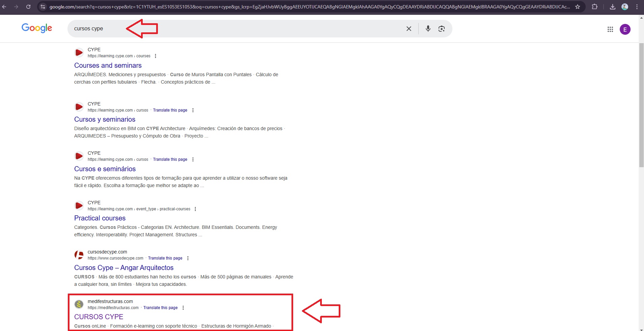Open the Cursos y seminarios result
This screenshot has height=331, width=644.
point(105,119)
